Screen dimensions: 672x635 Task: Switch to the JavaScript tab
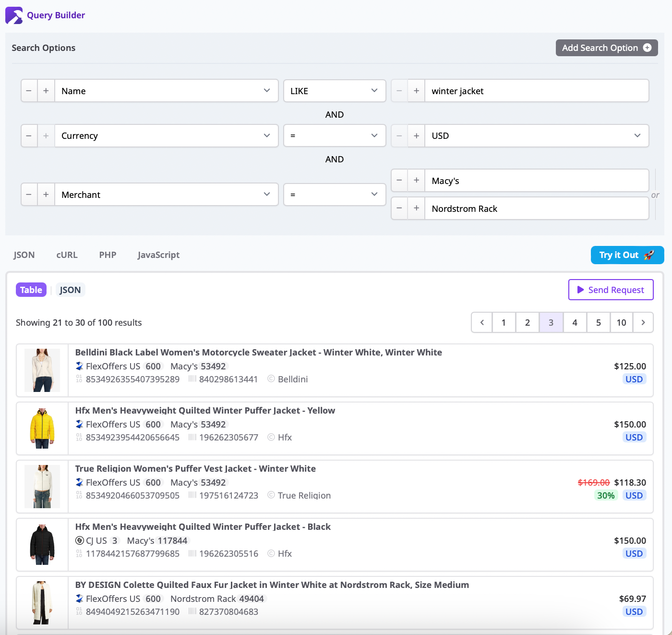coord(158,255)
